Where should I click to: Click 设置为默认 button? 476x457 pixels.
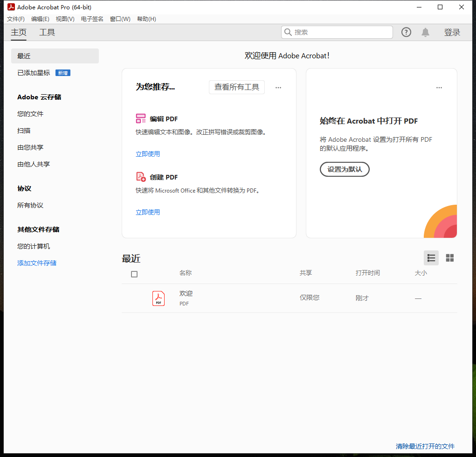click(345, 169)
